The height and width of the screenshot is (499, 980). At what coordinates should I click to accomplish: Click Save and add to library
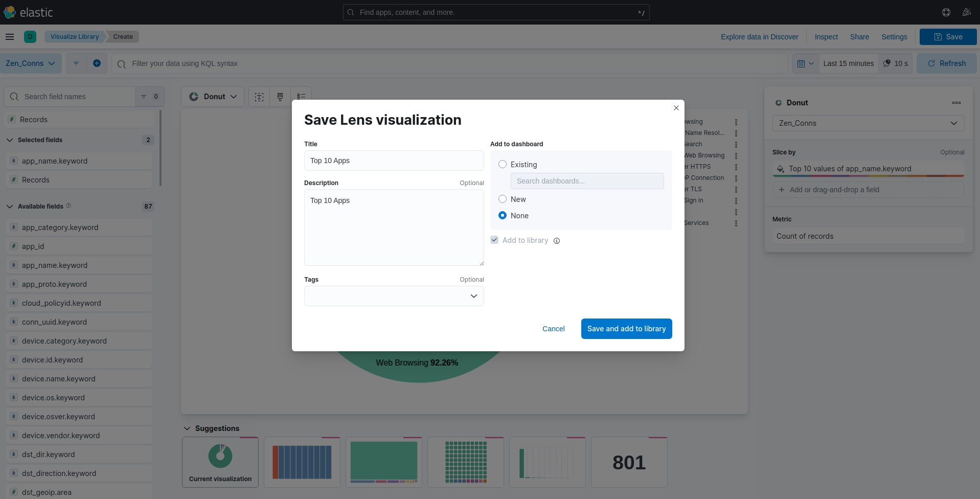pyautogui.click(x=626, y=329)
